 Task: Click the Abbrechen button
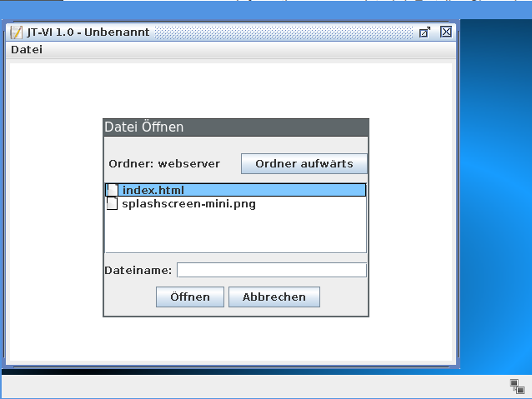click(x=274, y=297)
